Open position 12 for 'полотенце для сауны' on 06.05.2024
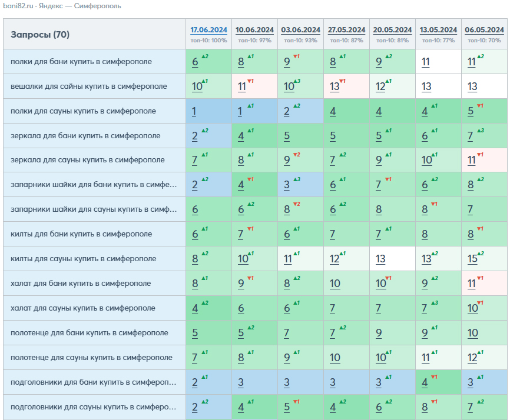Viewport: 510px width, 420px height. click(472, 358)
